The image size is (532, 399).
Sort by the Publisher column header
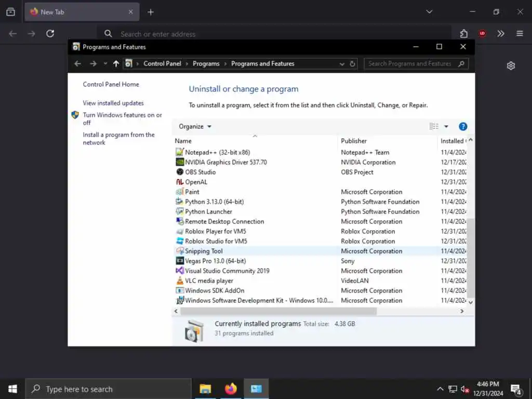pos(388,141)
